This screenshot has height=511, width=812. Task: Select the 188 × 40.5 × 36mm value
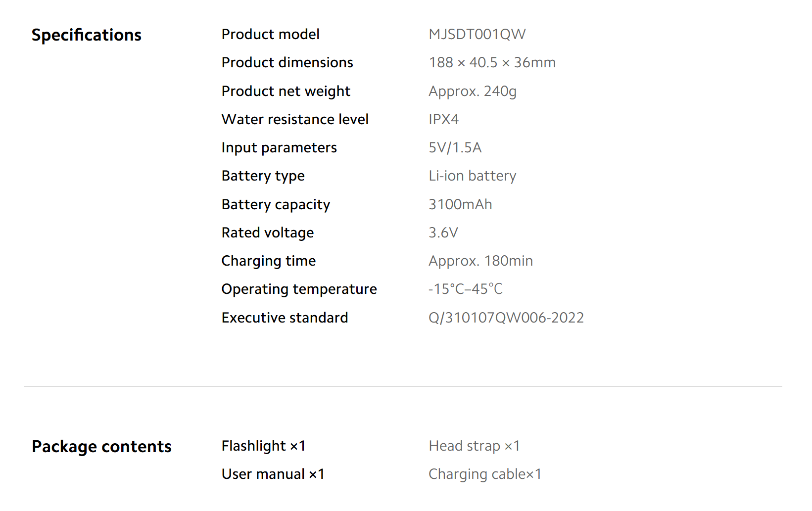pyautogui.click(x=492, y=62)
